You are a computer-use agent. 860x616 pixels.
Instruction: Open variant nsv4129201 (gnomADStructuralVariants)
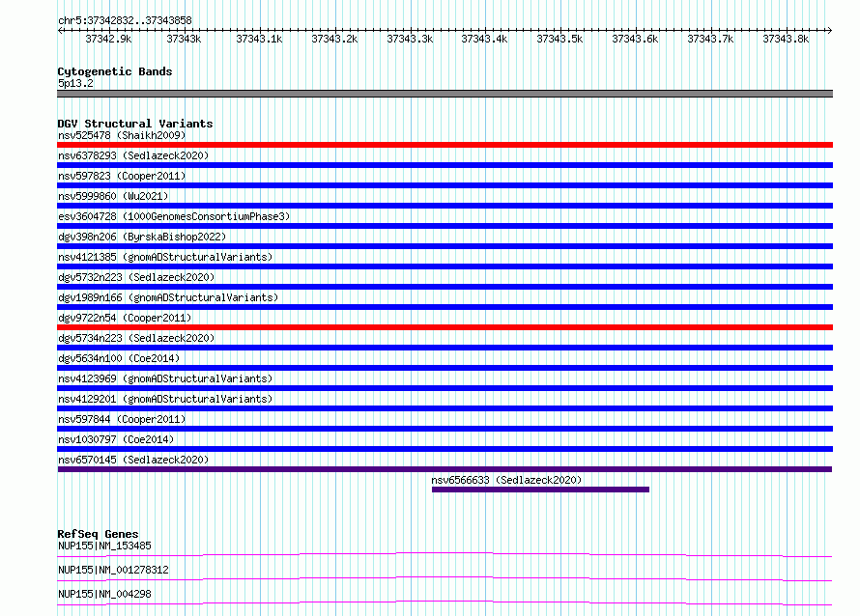(x=165, y=399)
